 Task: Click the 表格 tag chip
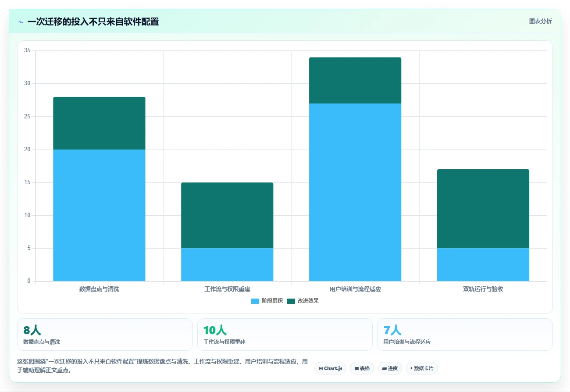click(x=362, y=368)
